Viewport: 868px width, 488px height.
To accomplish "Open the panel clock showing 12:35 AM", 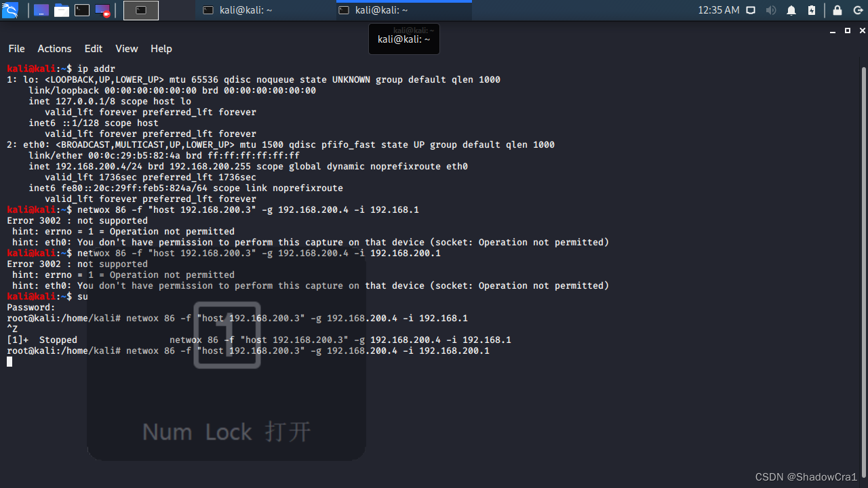I will click(718, 10).
